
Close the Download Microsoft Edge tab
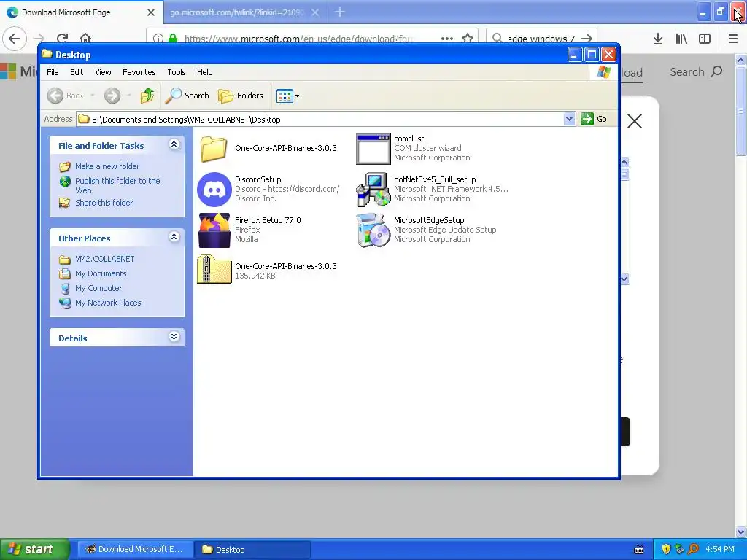pyautogui.click(x=151, y=12)
